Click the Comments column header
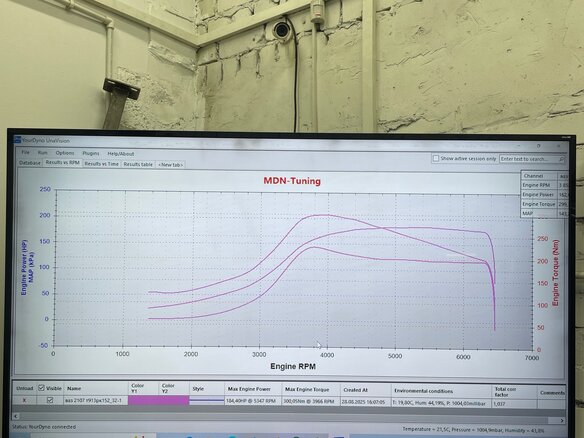This screenshot has width=584, height=438. [x=552, y=393]
